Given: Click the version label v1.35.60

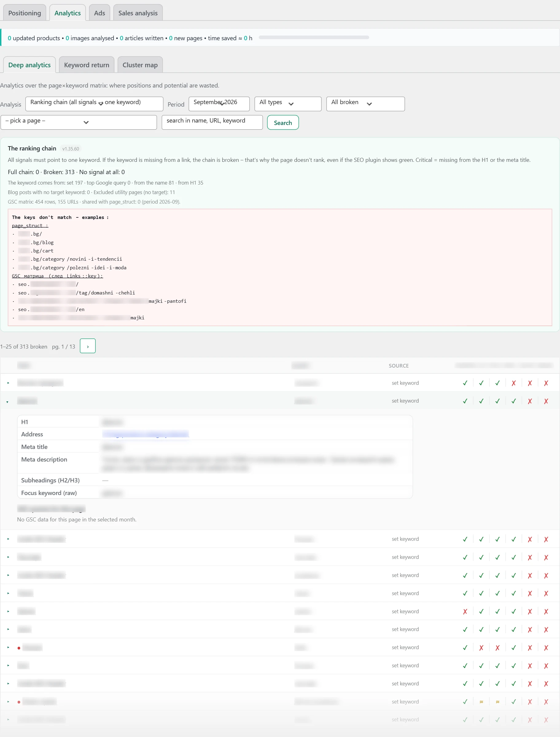Looking at the screenshot, I should pyautogui.click(x=71, y=149).
